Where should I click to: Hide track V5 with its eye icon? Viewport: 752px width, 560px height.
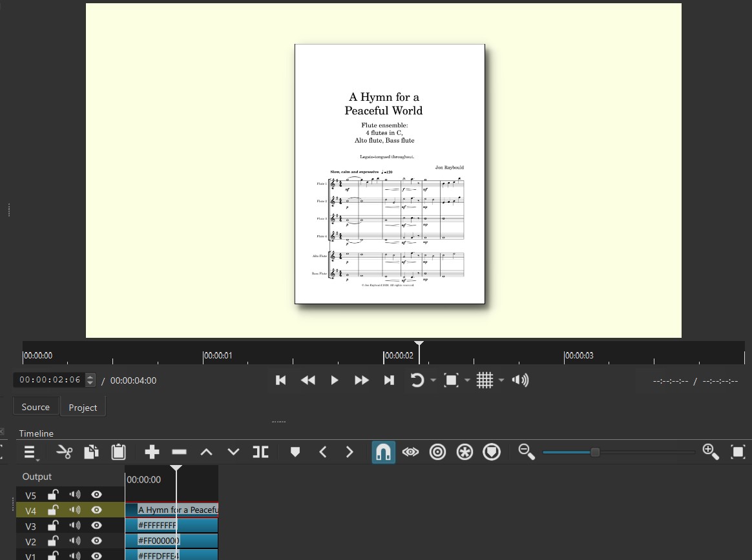96,495
